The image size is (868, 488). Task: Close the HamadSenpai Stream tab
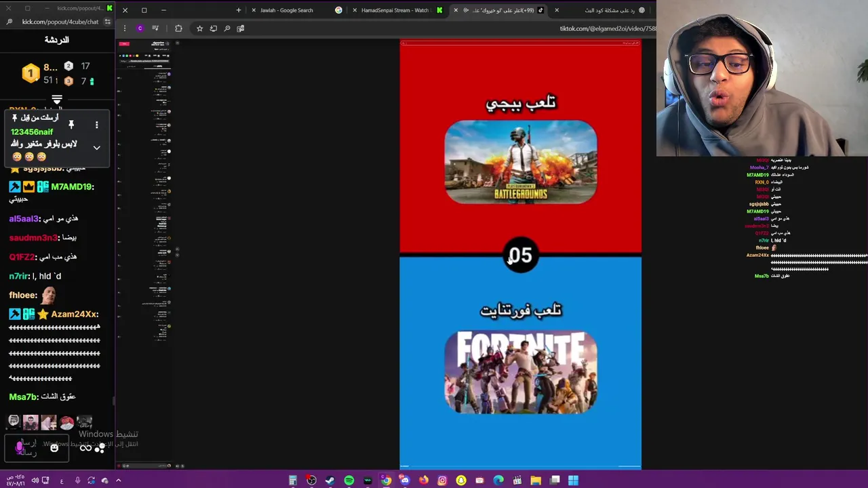pos(355,10)
